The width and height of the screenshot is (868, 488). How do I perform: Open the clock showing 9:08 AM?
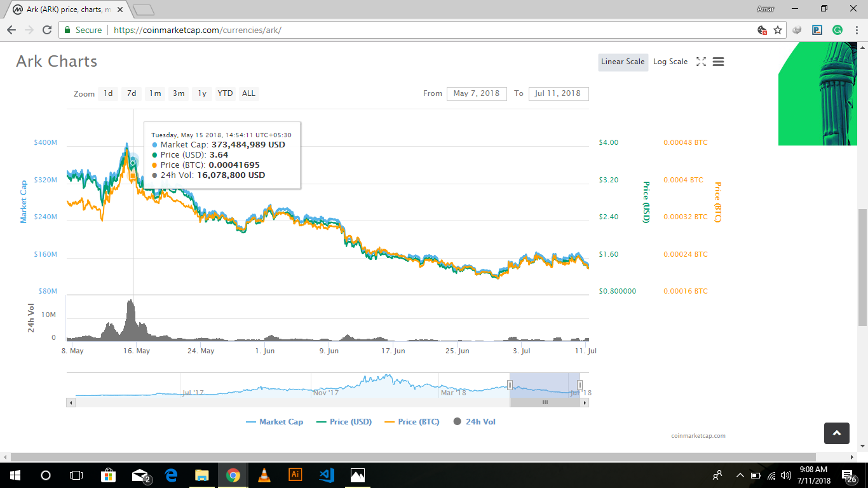point(813,475)
